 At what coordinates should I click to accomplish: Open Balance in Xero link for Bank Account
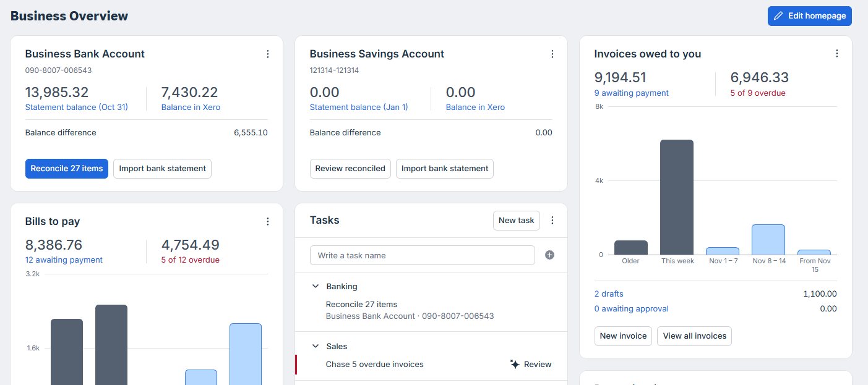click(191, 107)
